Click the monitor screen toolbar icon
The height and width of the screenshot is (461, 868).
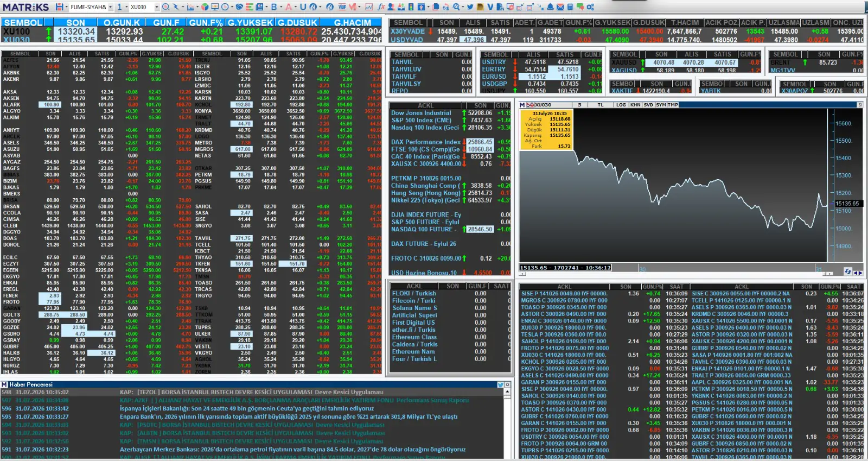215,7
